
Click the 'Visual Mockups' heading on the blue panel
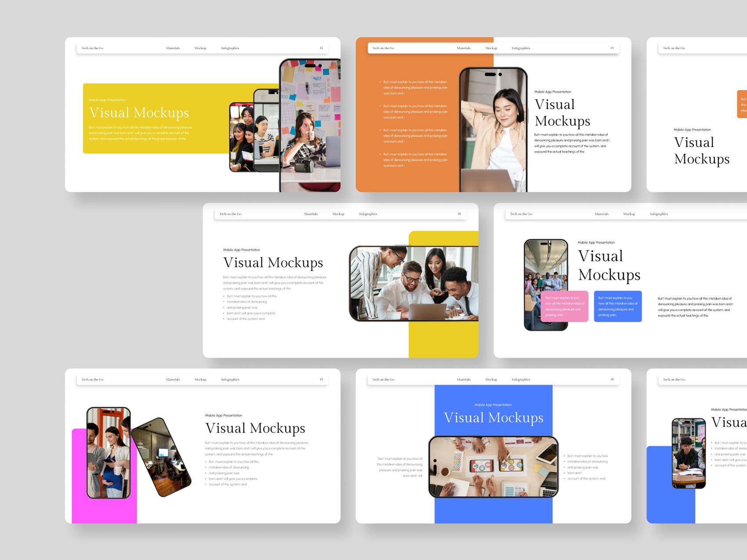click(x=493, y=418)
